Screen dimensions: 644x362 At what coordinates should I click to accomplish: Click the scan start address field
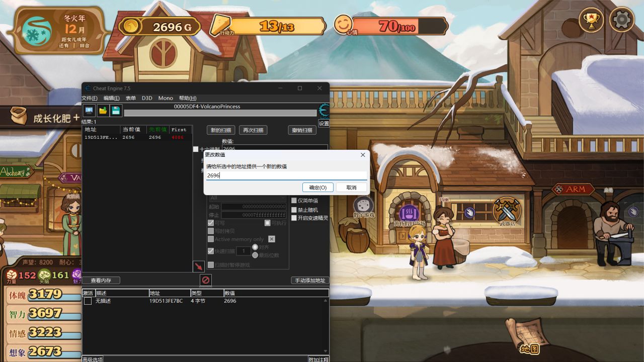(254, 207)
